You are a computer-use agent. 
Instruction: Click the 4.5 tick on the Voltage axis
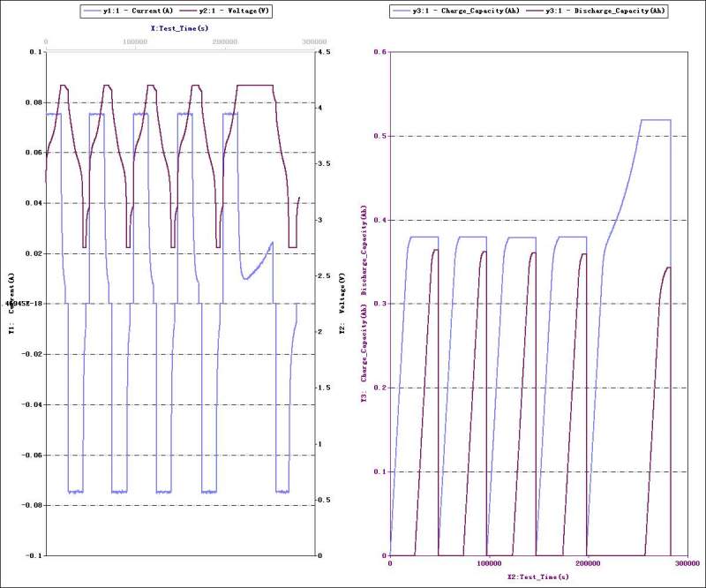[x=324, y=52]
